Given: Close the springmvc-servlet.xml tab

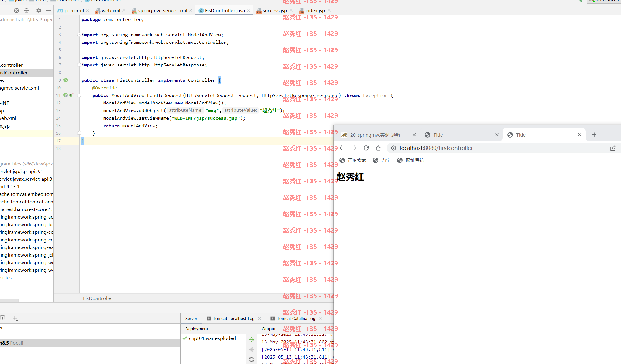Looking at the screenshot, I should point(191,10).
